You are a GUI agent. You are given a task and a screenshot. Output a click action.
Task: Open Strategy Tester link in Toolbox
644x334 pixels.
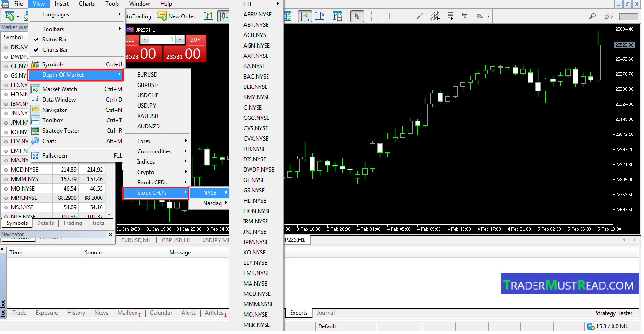coord(614,313)
